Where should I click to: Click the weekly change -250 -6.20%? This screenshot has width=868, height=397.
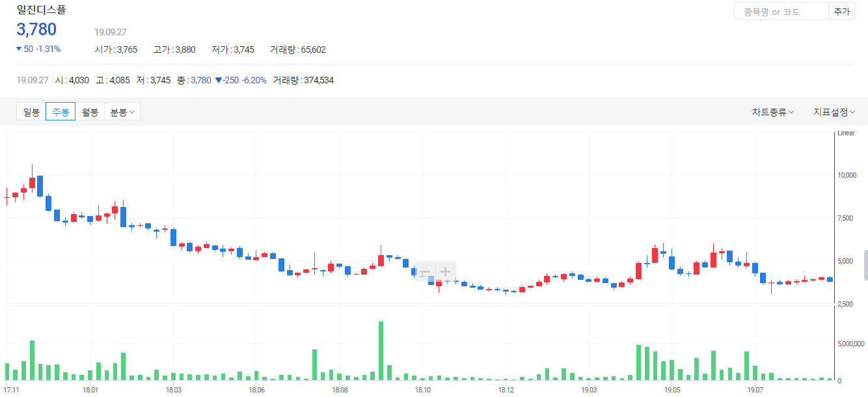pos(241,80)
